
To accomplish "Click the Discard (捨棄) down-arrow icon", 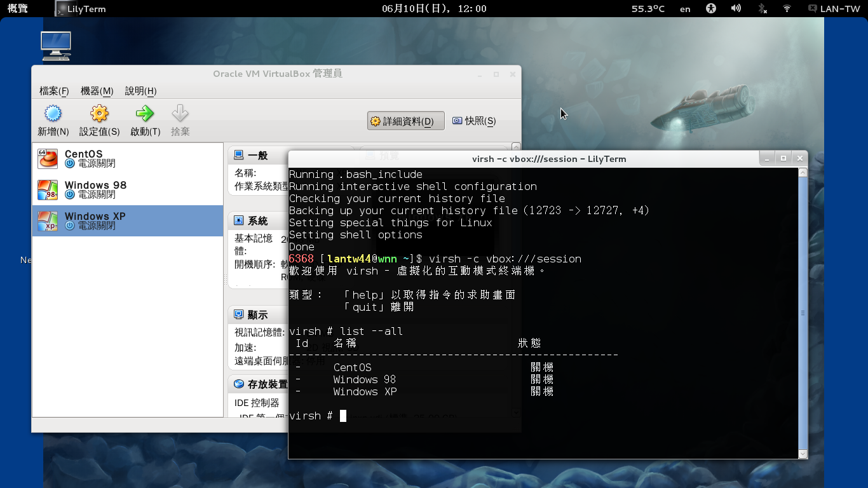I will click(x=180, y=114).
